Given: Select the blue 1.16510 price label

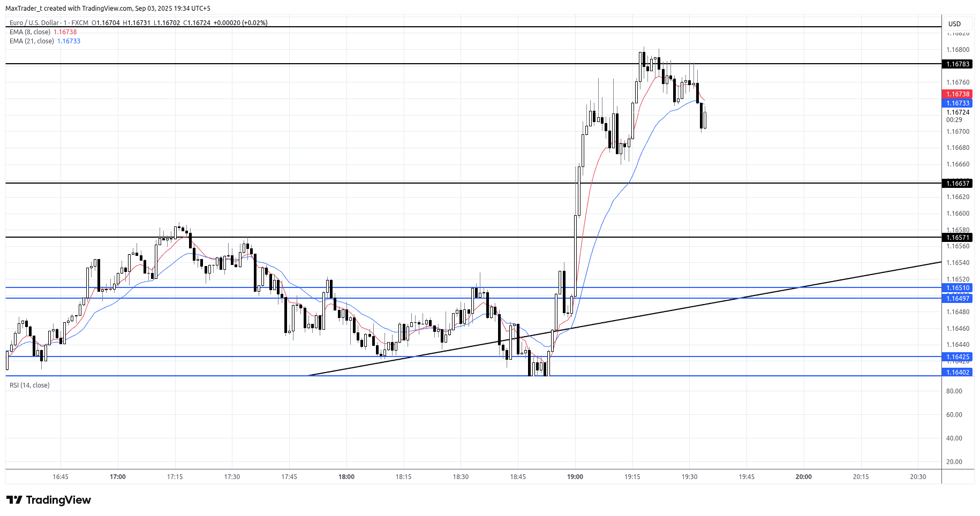Looking at the screenshot, I should coord(957,288).
